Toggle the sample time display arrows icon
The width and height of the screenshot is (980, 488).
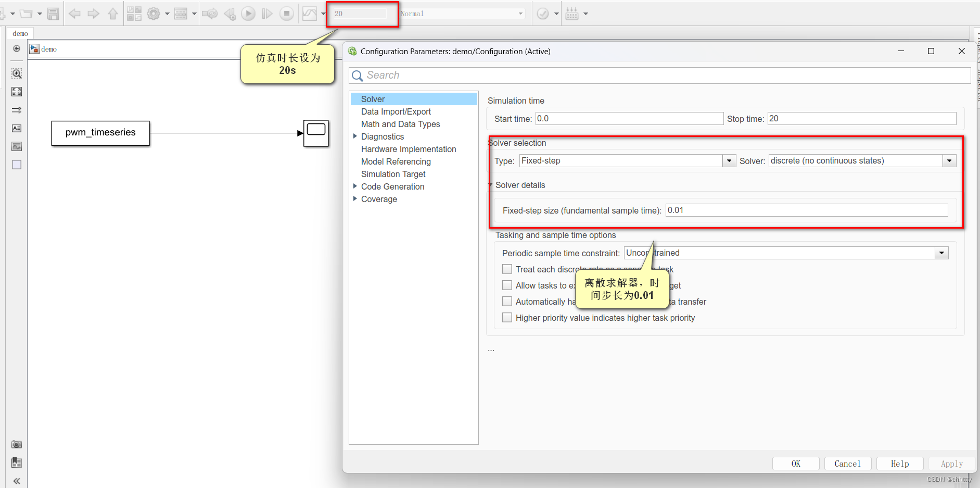pos(17,110)
